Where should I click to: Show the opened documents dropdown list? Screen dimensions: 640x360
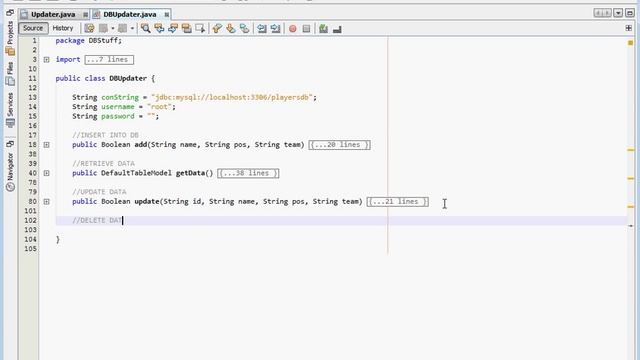coord(618,13)
